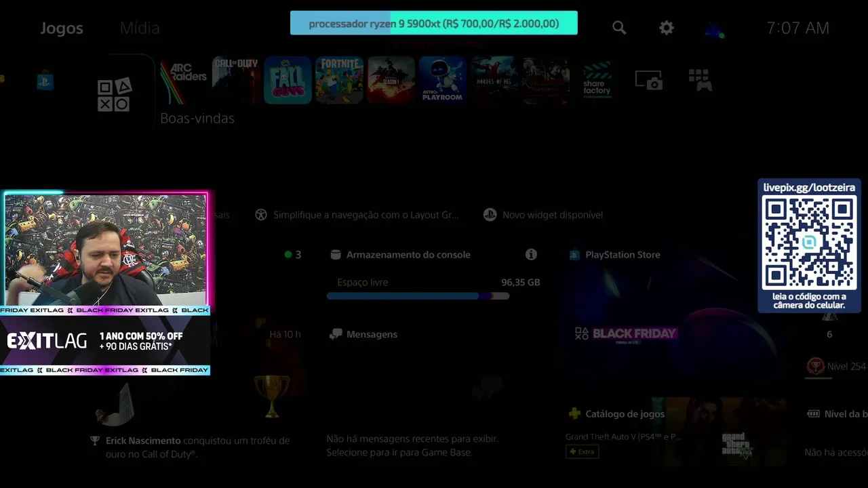Screen dimensions: 868x488
Task: Open the Share Factory app tile
Action: click(x=597, y=81)
